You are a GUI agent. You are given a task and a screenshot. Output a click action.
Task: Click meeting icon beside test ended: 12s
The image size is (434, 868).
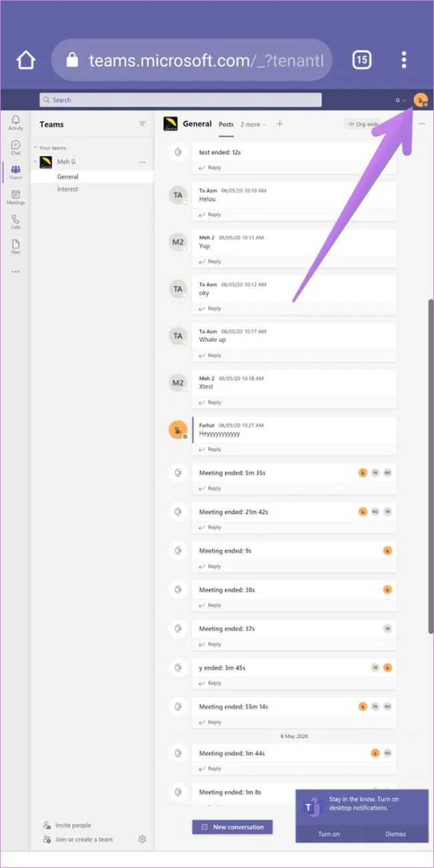(x=178, y=152)
